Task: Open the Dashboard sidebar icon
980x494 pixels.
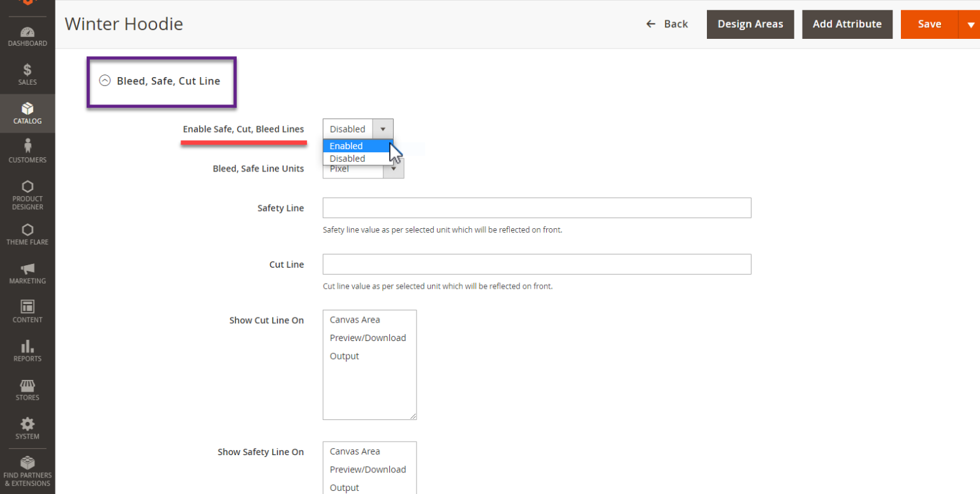Action: coord(27,32)
